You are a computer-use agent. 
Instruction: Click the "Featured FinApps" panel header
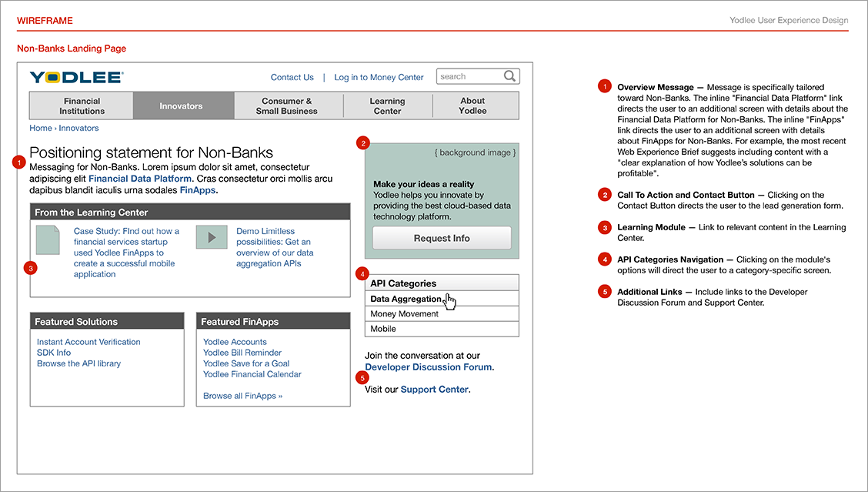pos(273,321)
